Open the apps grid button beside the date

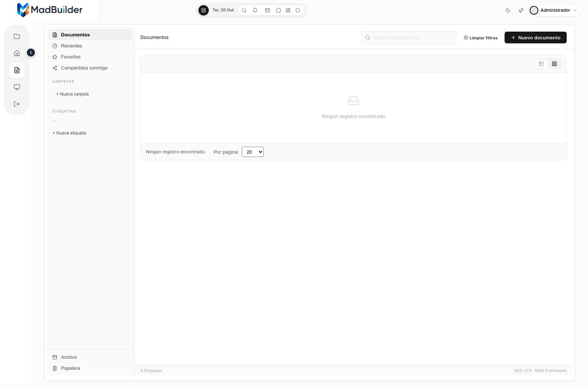coord(204,10)
